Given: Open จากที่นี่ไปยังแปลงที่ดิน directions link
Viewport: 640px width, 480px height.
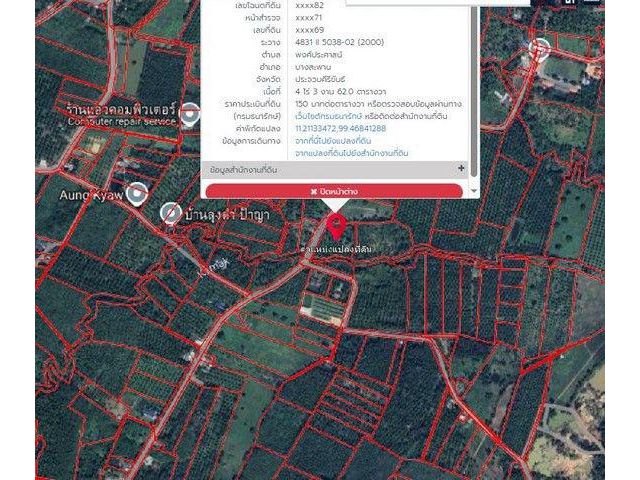Looking at the screenshot, I should click(333, 141).
